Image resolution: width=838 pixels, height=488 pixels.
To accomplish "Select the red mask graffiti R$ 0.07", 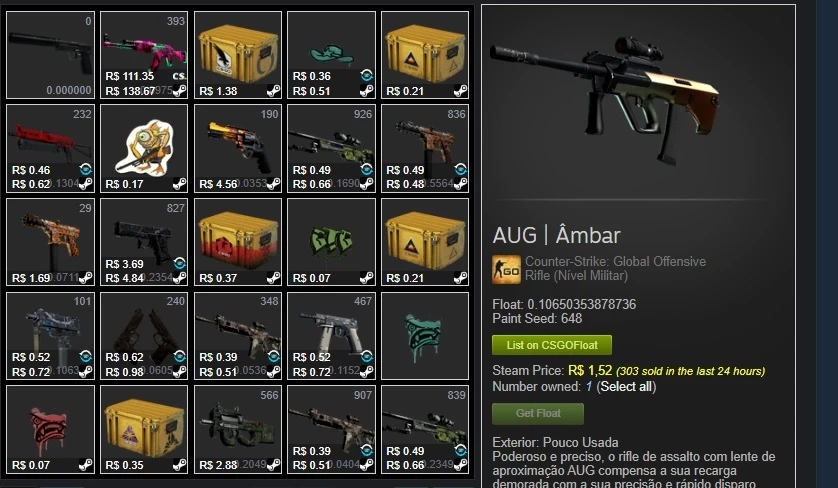I will [x=50, y=429].
